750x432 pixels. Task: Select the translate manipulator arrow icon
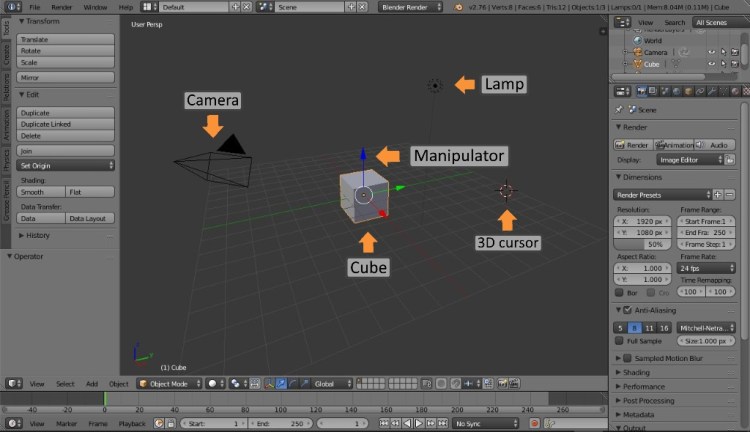pos(281,383)
